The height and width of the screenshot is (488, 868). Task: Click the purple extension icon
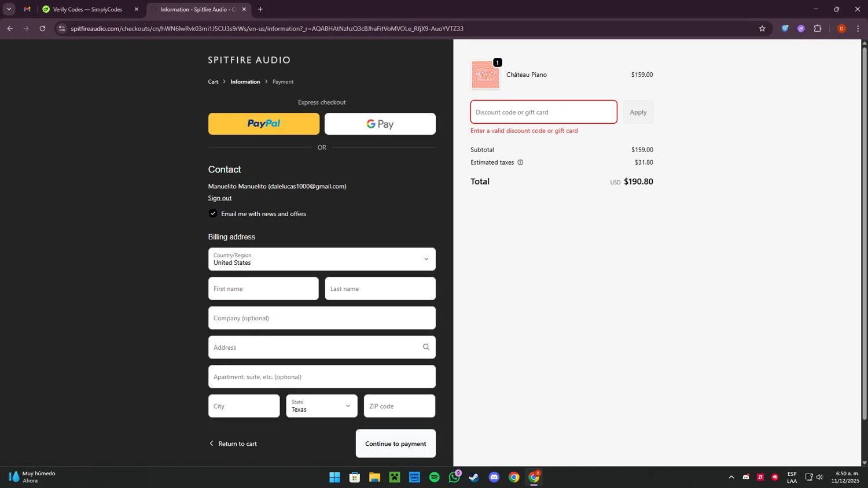coord(801,28)
